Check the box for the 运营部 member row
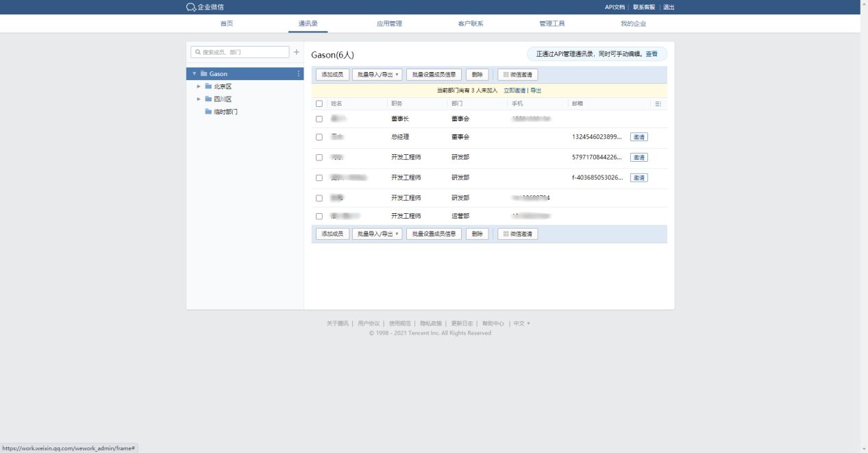This screenshot has width=868, height=453. (x=319, y=217)
